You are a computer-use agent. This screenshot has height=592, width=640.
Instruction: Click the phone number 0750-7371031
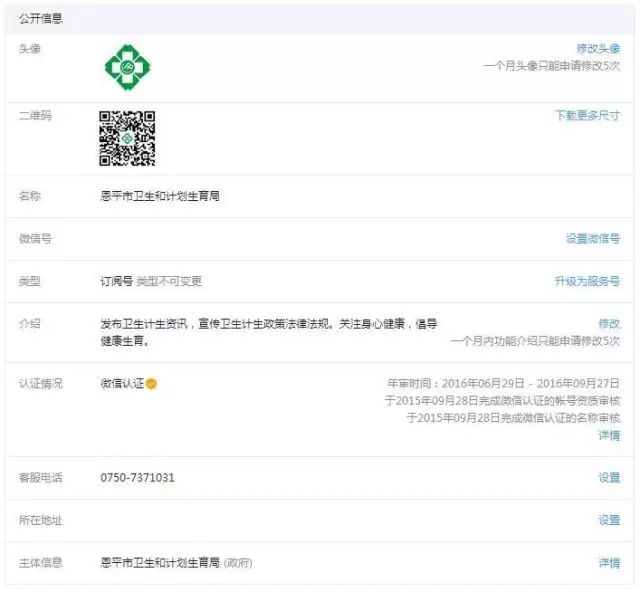tap(138, 478)
